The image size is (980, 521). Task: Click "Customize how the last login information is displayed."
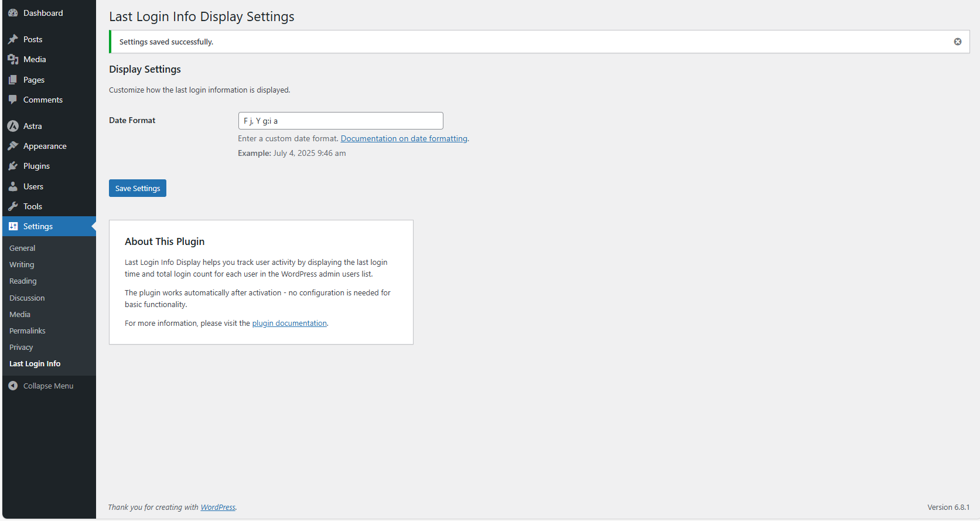click(200, 90)
